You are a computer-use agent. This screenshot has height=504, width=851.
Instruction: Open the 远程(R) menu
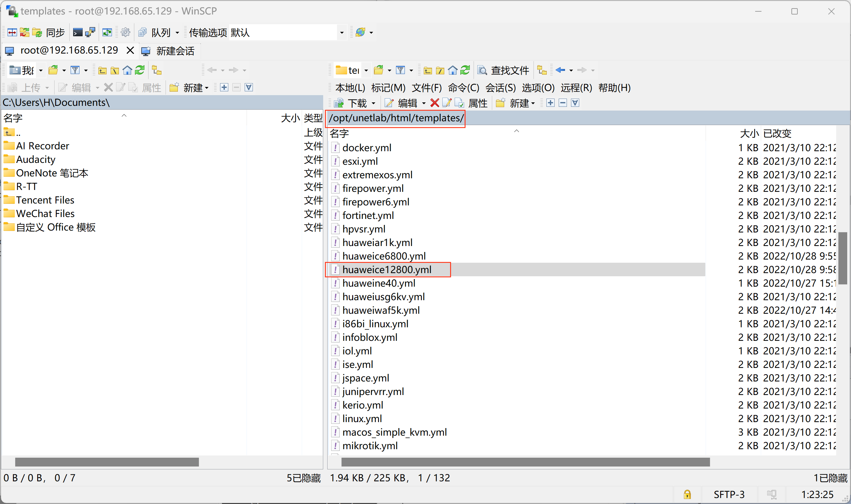coord(576,88)
